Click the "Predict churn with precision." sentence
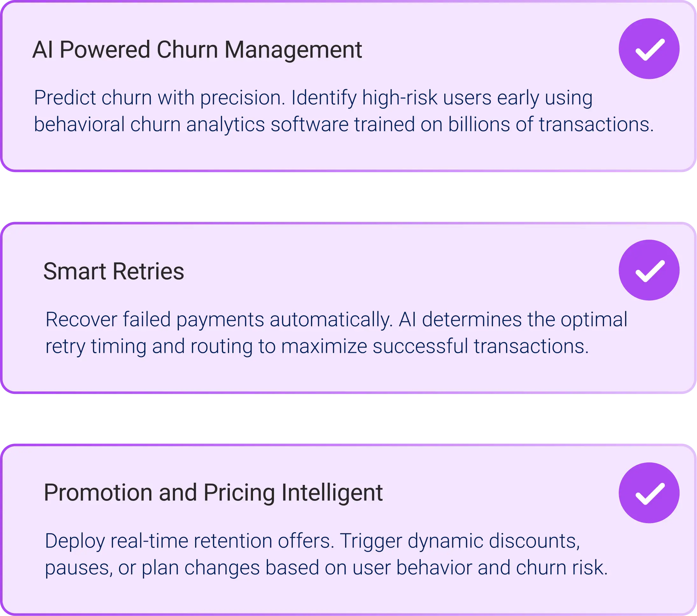Viewport: 697px width, 616px height. 159,98
